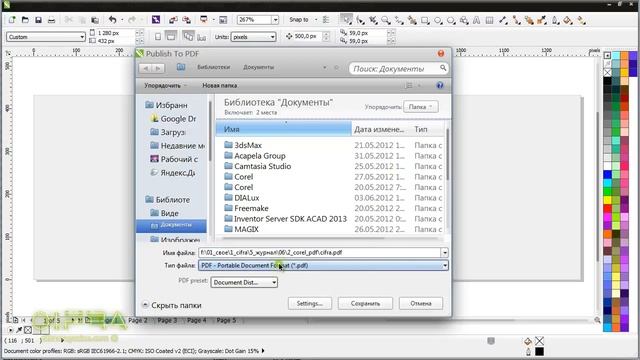Click the Поиск: Документы search field
The image size is (640, 360).
(394, 69)
